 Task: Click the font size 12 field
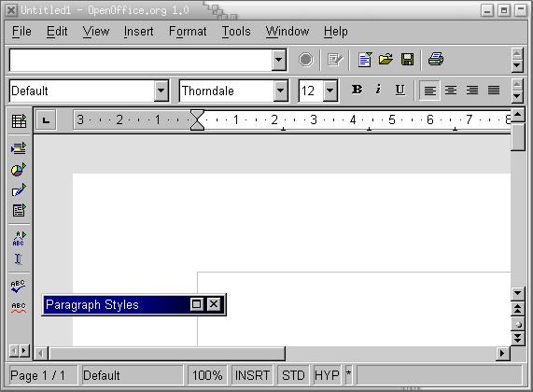click(x=311, y=91)
